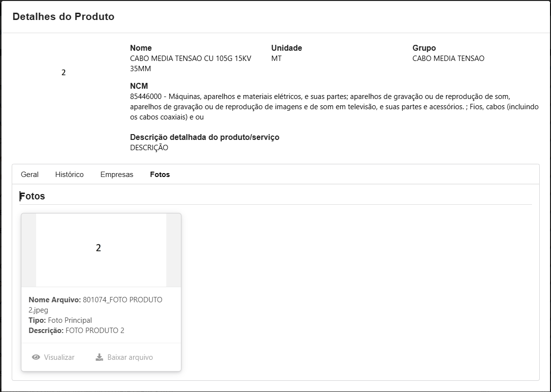Click the NCM 85446000 description text
Screen dimensions: 551x392
(334, 107)
